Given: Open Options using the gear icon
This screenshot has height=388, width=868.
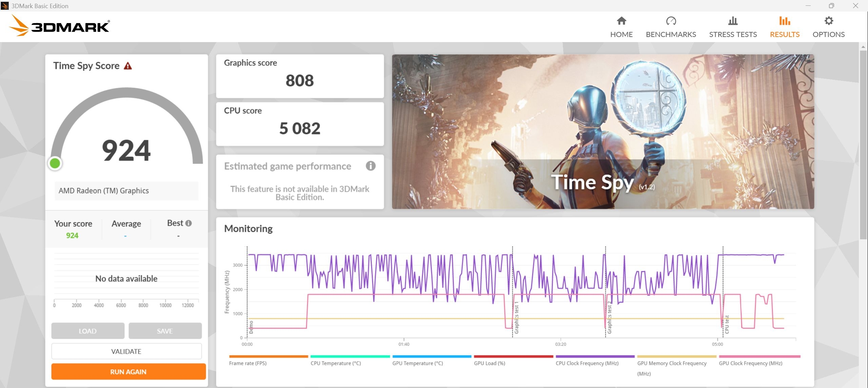Looking at the screenshot, I should [828, 21].
